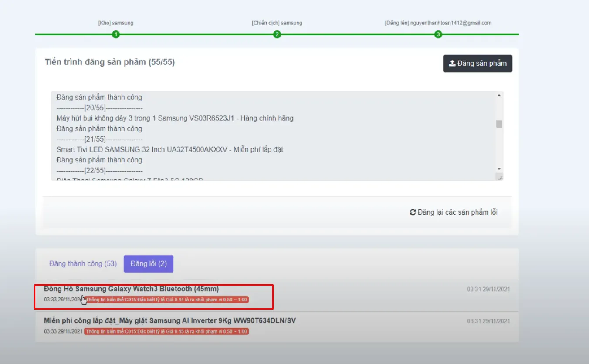589x364 pixels.
Task: Click the "[Đăng lên] nguyenthanhtoan1412@gmail.com" step label
Action: 438,23
